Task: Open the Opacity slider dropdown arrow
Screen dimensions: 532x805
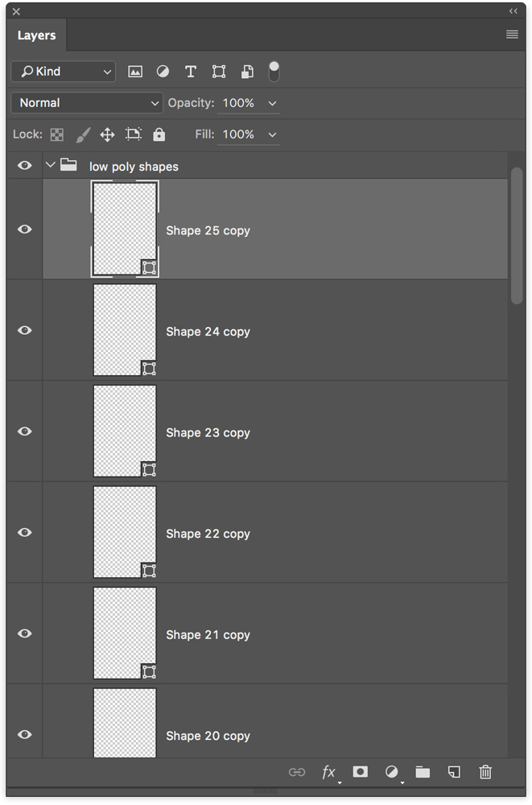Action: (x=272, y=103)
